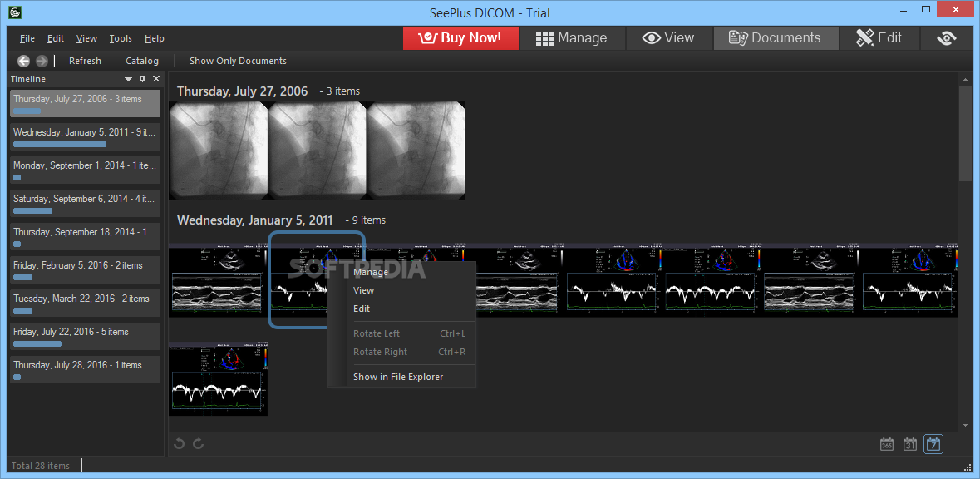Viewport: 980px width, 479px height.
Task: Open the eye-swoosh mode icon after Edit
Action: tap(947, 38)
